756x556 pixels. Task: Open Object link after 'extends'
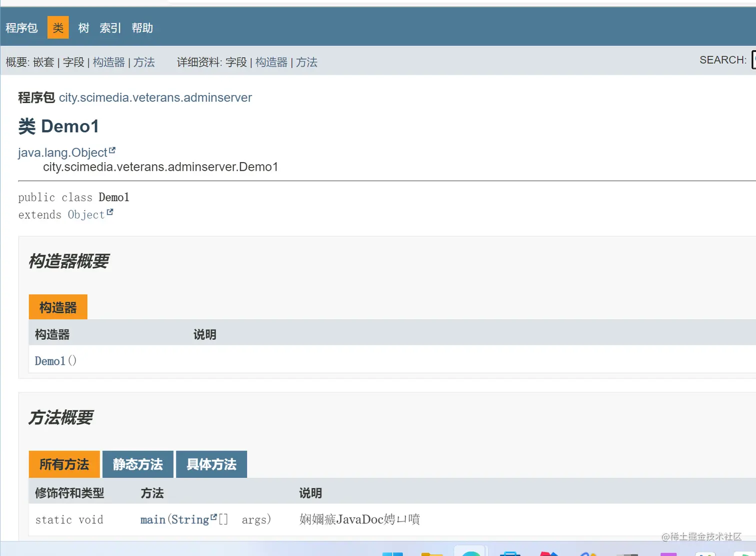[x=86, y=215]
